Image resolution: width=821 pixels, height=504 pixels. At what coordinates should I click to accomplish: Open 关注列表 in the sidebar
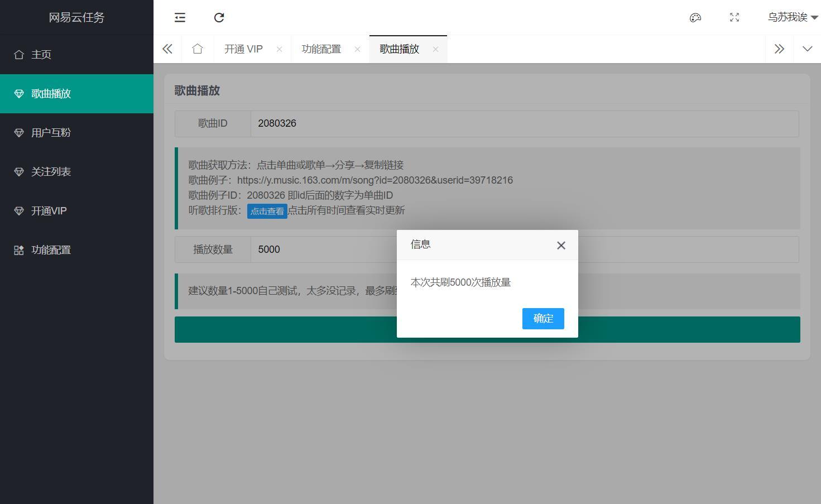click(x=51, y=172)
